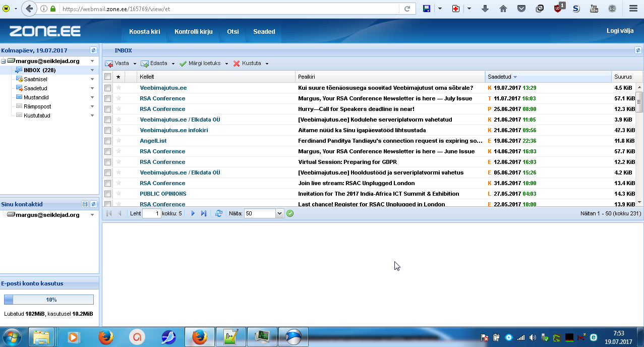Open the Firefox hamburger menu

633,9
